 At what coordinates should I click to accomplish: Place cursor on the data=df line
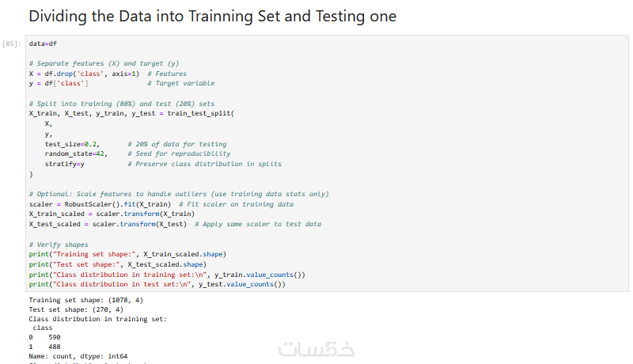point(43,44)
